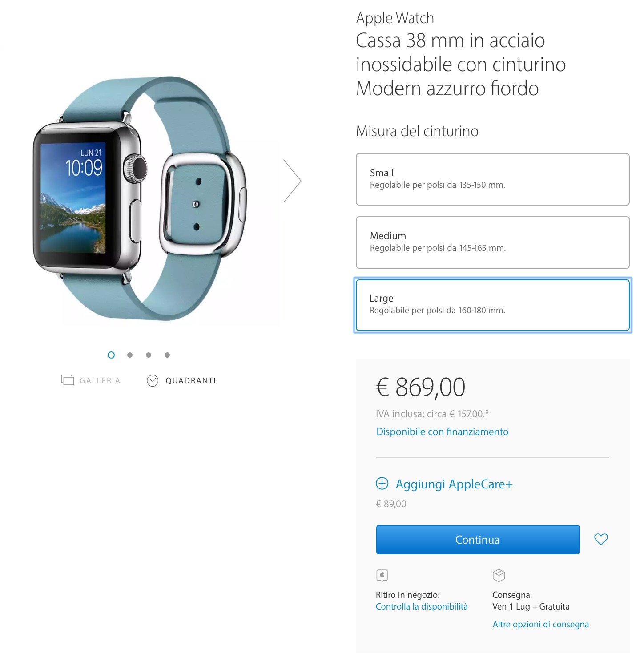The width and height of the screenshot is (644, 662).
Task: Jump to the fourth gallery image dot
Action: [x=167, y=355]
